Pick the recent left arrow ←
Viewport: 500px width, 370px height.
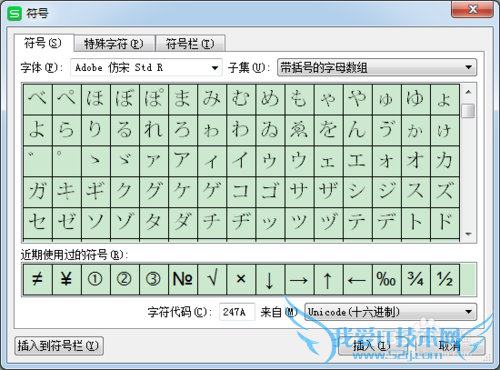357,279
